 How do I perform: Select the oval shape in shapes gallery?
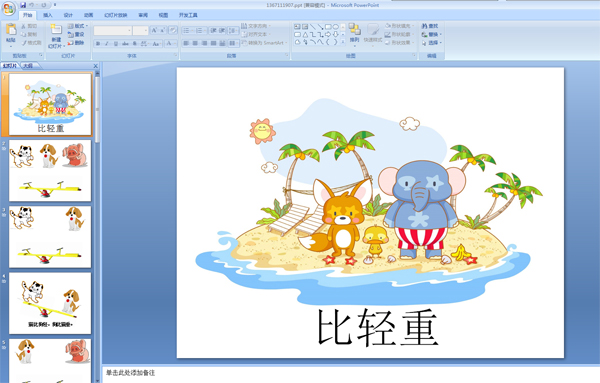coord(336,27)
